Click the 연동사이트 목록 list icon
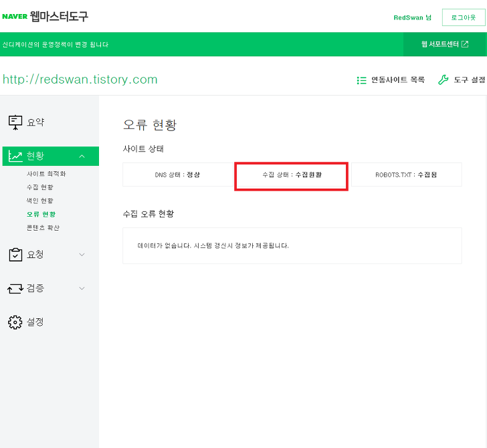The width and height of the screenshot is (487, 448). pyautogui.click(x=361, y=80)
